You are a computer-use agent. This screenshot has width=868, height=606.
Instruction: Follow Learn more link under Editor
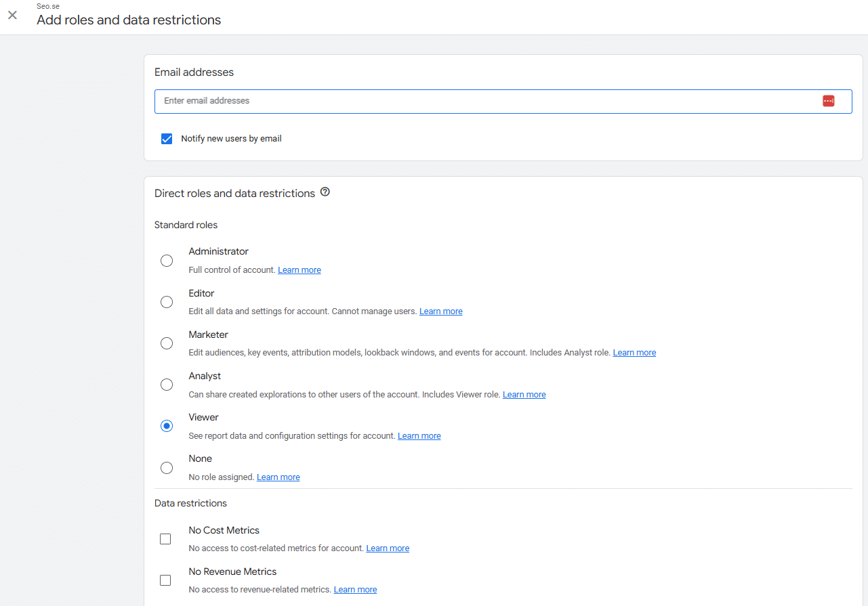[x=440, y=311]
